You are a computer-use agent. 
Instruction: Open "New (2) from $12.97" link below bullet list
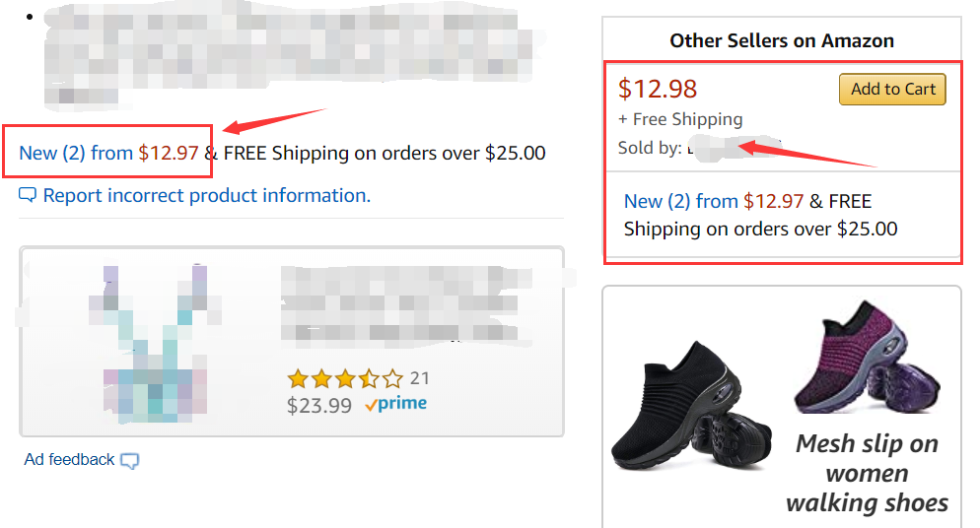[x=108, y=153]
